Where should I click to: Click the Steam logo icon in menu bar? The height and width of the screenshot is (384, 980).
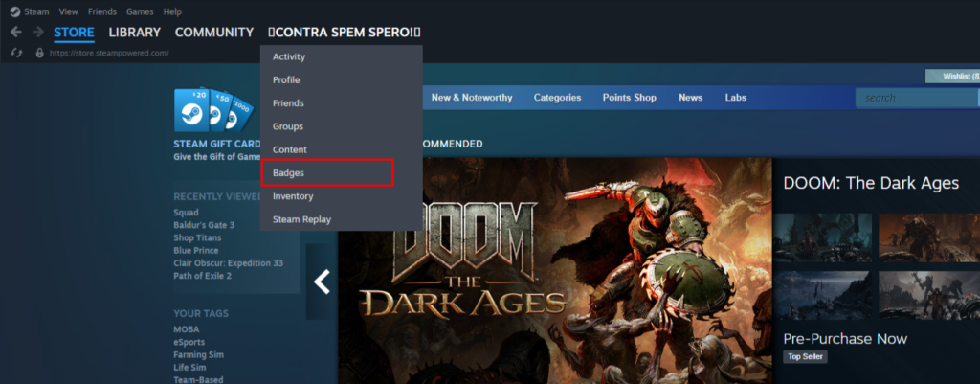15,11
